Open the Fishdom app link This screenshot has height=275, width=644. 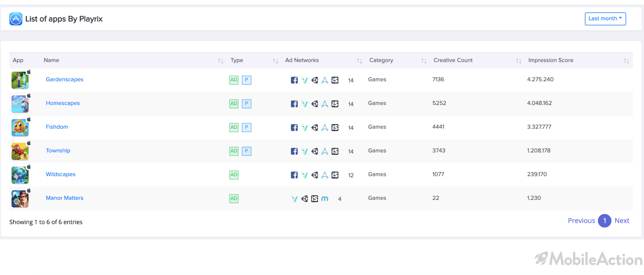coord(57,127)
